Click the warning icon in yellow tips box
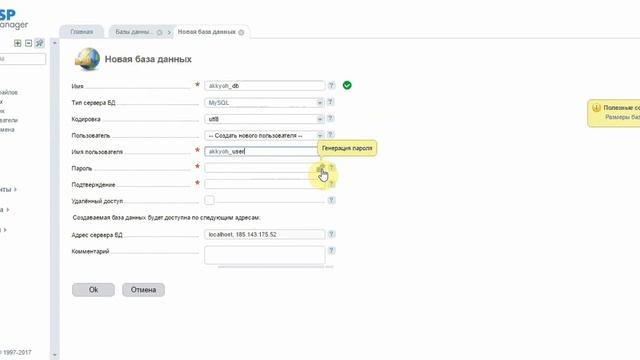This screenshot has height=360, width=640. (x=596, y=107)
